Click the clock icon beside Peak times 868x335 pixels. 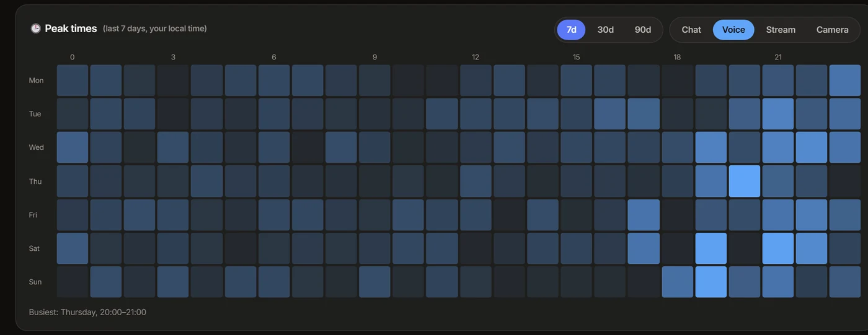point(36,28)
